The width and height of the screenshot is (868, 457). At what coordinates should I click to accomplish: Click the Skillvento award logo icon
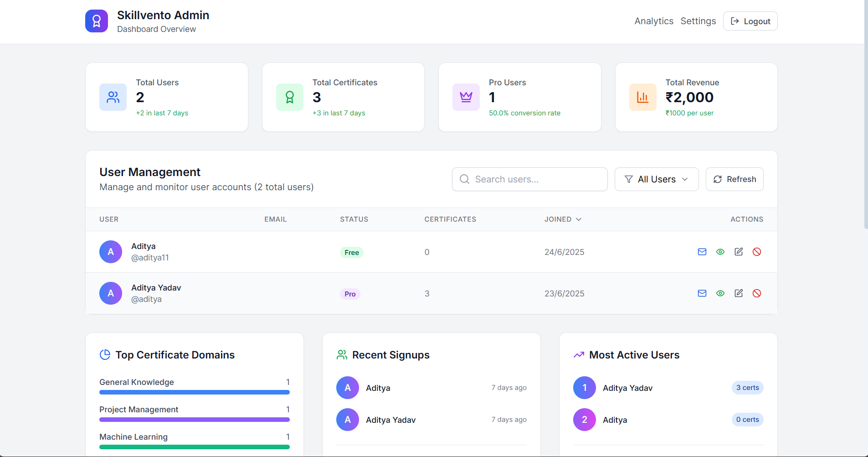(97, 21)
